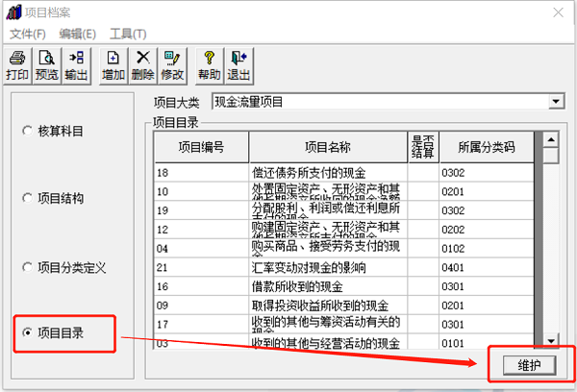Click project number cell 04
Screen dimensions: 577x392
pyautogui.click(x=202, y=249)
